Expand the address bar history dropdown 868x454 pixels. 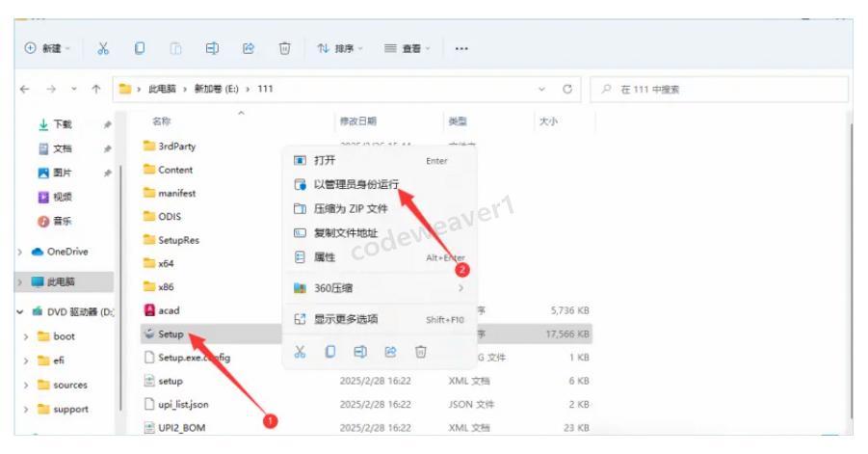(542, 89)
